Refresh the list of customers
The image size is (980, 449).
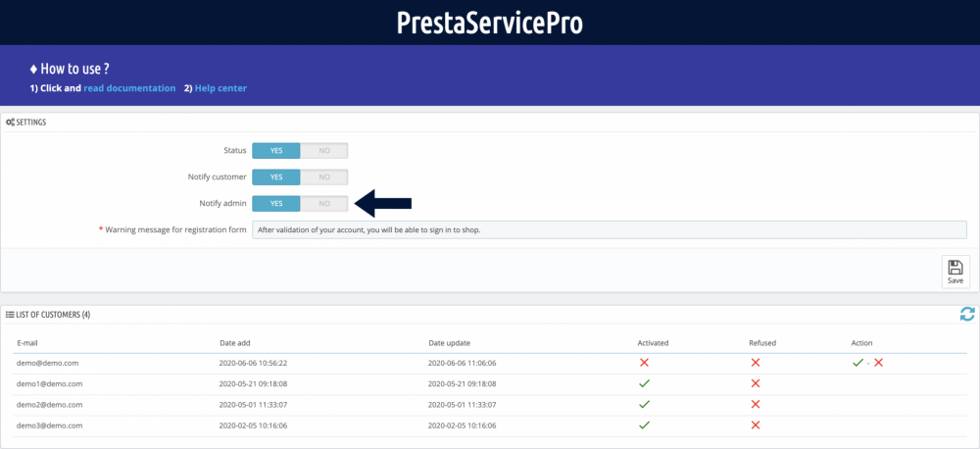point(967,315)
